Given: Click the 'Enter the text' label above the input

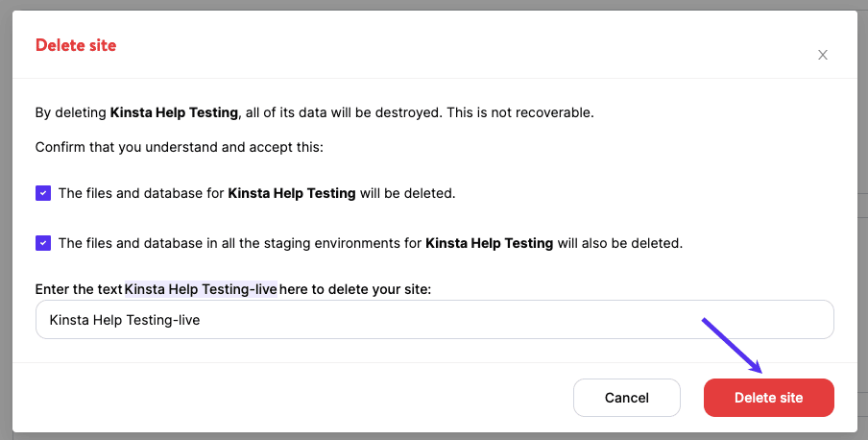Looking at the screenshot, I should point(78,289).
